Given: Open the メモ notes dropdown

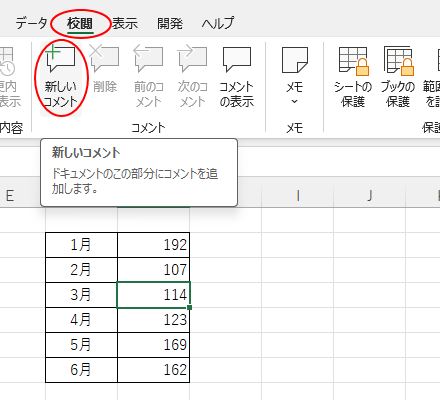Looking at the screenshot, I should click(x=295, y=76).
